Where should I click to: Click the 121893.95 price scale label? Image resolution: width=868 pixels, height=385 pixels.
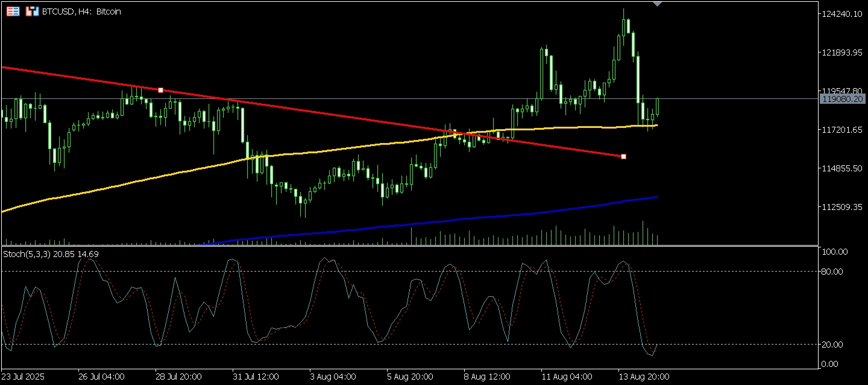coord(842,52)
